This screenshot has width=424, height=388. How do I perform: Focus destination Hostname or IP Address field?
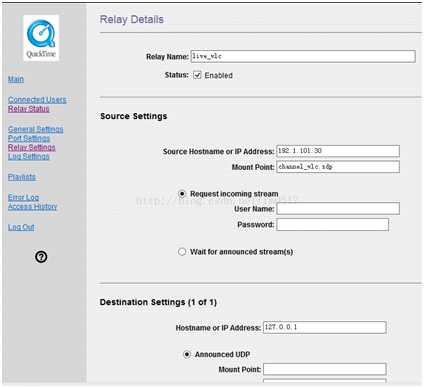pos(325,327)
